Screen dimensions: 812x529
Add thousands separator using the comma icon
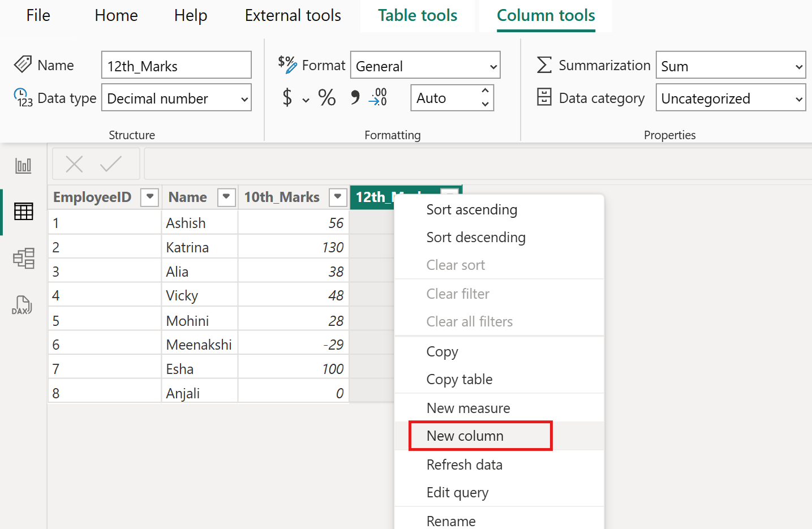tap(355, 97)
